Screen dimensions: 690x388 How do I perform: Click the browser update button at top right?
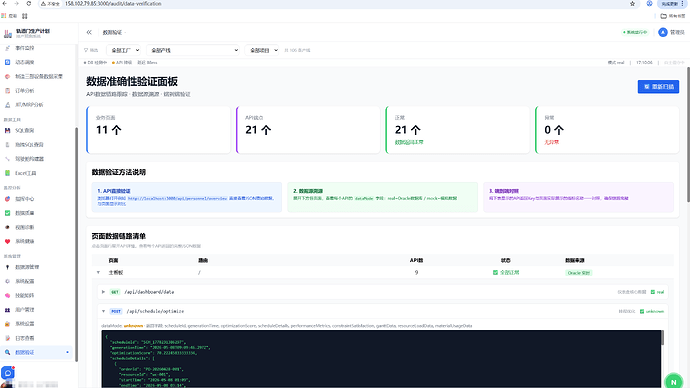pos(672,4)
